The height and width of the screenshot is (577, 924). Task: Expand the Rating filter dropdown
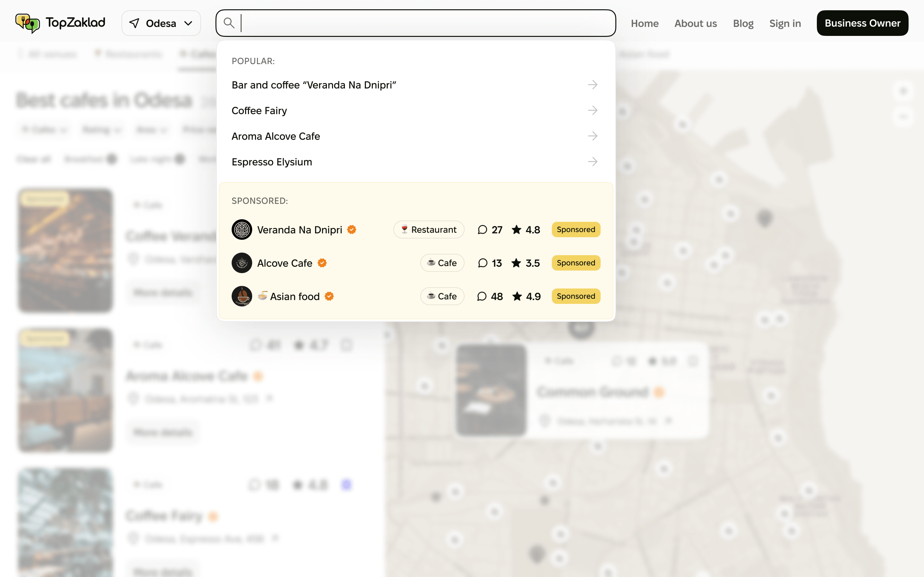tap(101, 130)
